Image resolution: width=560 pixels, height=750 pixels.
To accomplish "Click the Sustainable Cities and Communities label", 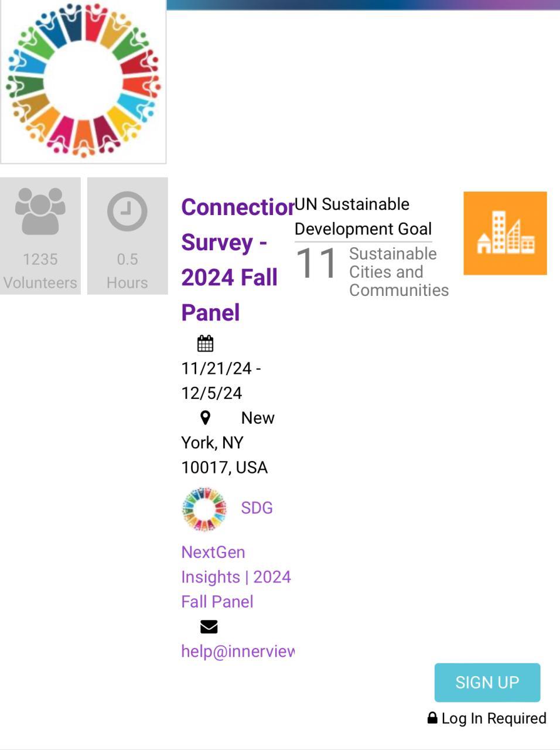I will tap(398, 272).
